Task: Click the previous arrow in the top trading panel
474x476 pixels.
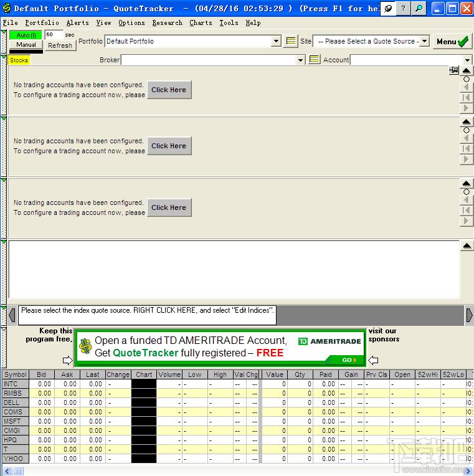Action: (467, 87)
